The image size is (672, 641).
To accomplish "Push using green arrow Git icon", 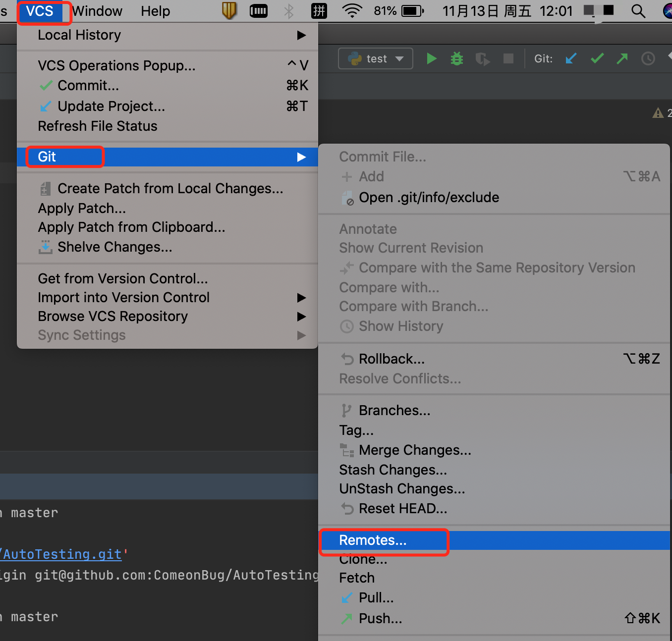I will tap(622, 58).
